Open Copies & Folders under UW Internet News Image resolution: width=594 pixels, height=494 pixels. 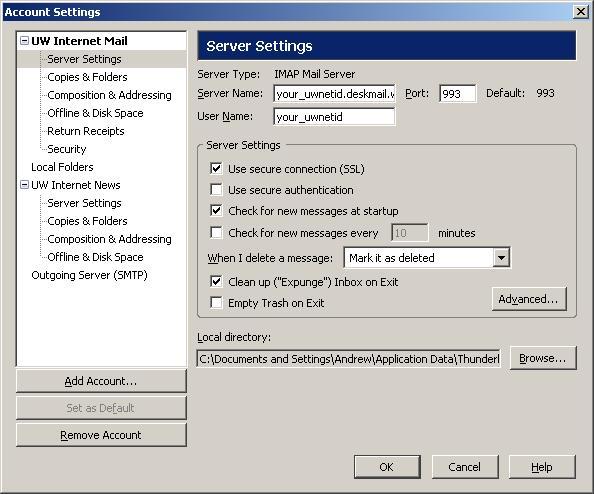click(x=88, y=221)
